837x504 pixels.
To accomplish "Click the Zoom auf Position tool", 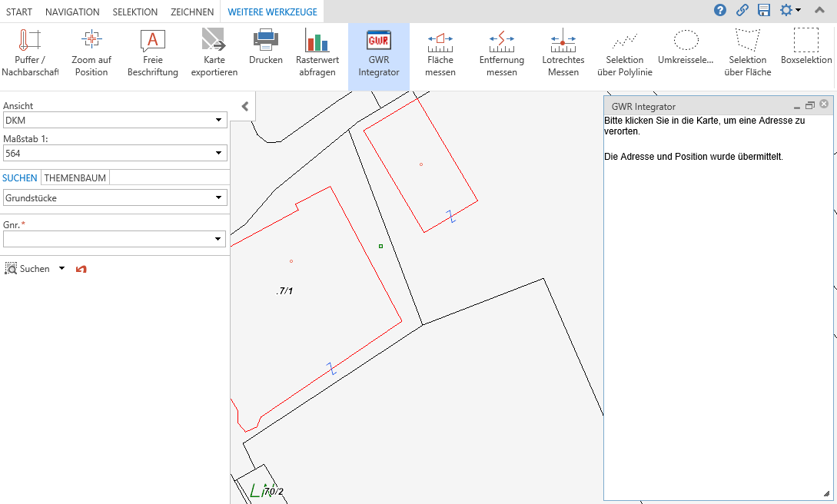I will pyautogui.click(x=91, y=52).
